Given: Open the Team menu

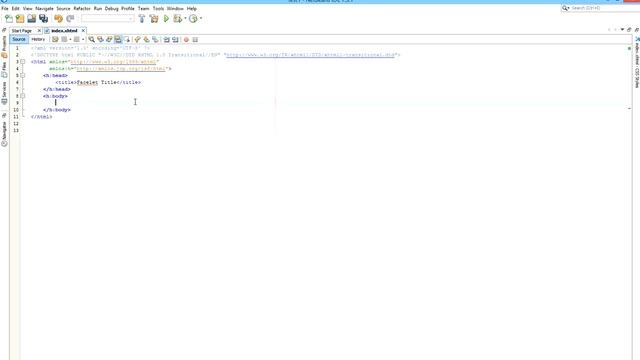Looking at the screenshot, I should 143,8.
